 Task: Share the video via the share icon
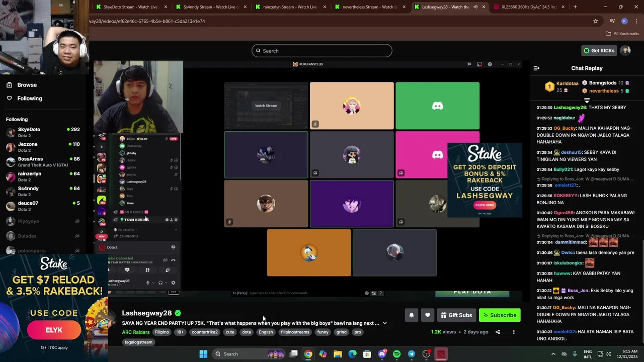(498, 332)
